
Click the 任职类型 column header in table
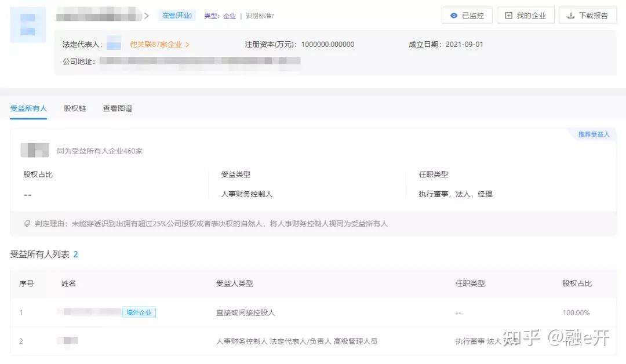tap(470, 283)
